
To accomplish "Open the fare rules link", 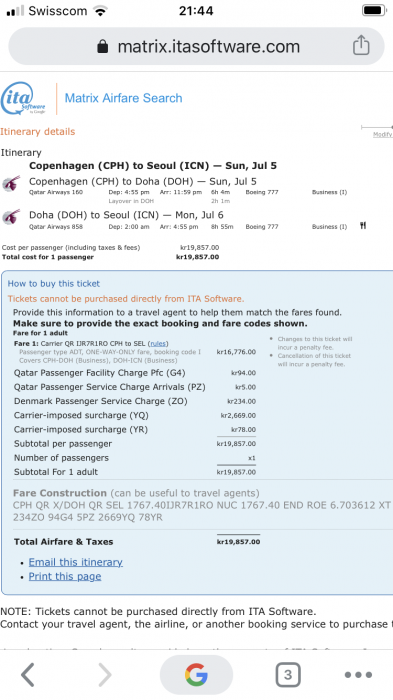I will coord(158,343).
